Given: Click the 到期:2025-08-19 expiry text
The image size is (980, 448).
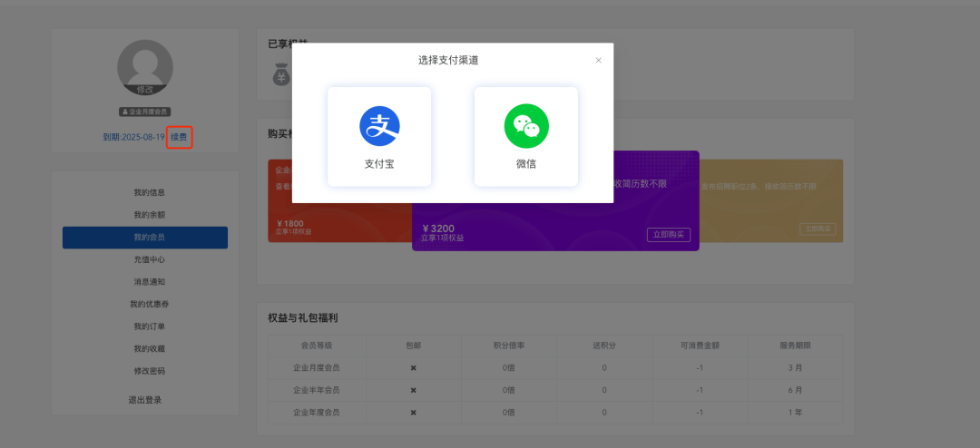Looking at the screenshot, I should click(133, 137).
